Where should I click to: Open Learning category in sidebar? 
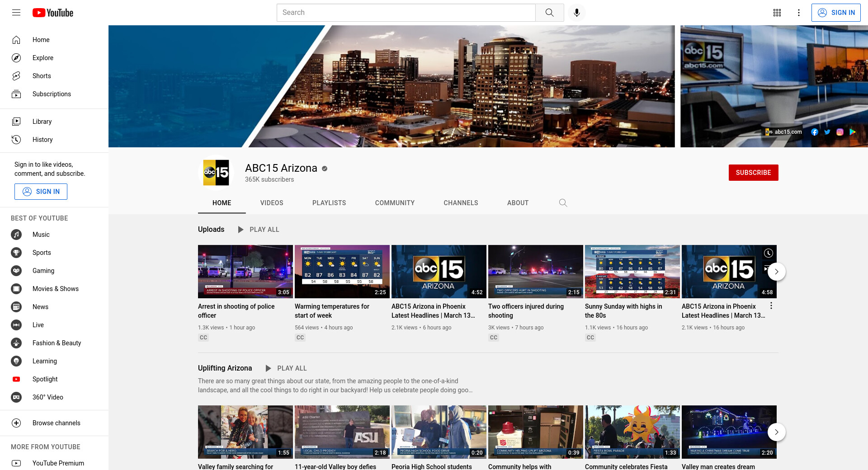[54, 361]
